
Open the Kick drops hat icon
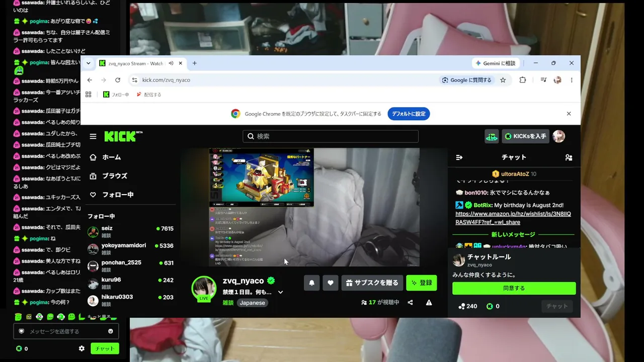click(492, 136)
